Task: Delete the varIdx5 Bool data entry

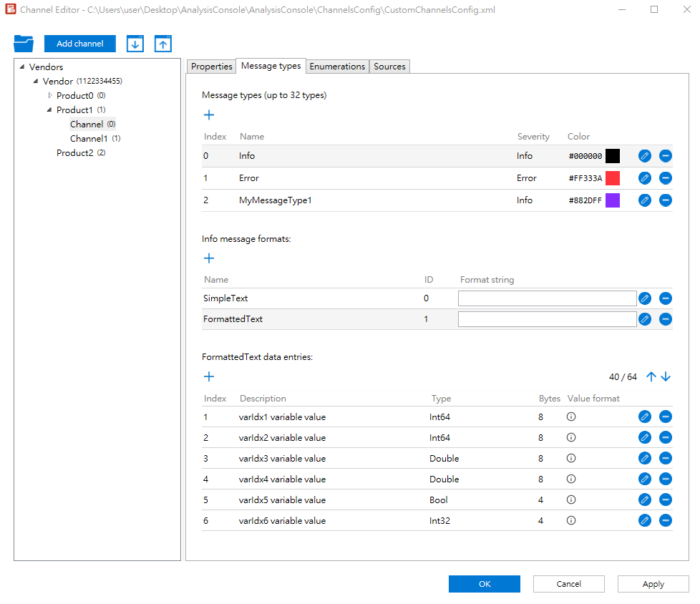Action: point(666,500)
